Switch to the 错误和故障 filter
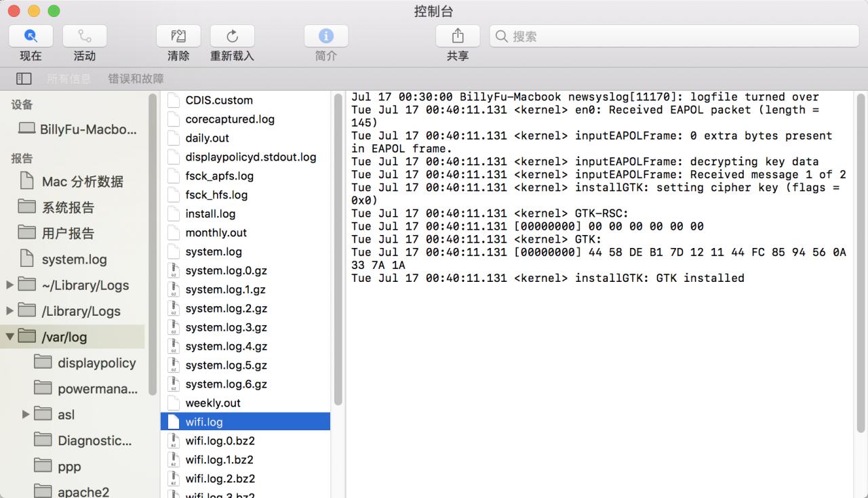Image resolution: width=868 pixels, height=498 pixels. pos(135,78)
